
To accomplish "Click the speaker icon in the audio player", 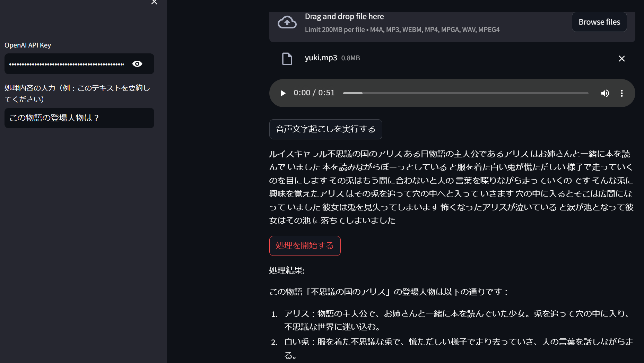I will coord(605,93).
